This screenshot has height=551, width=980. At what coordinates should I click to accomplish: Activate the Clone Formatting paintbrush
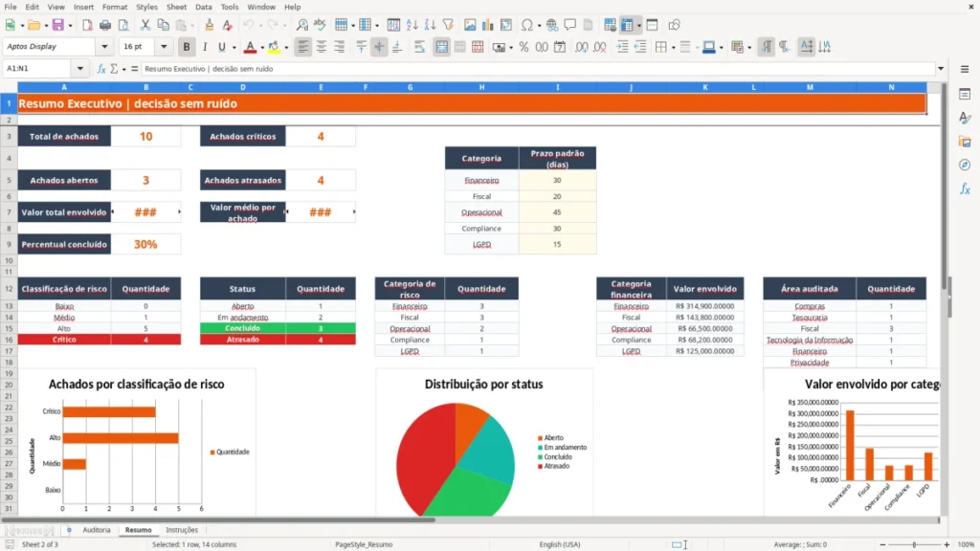tap(209, 25)
